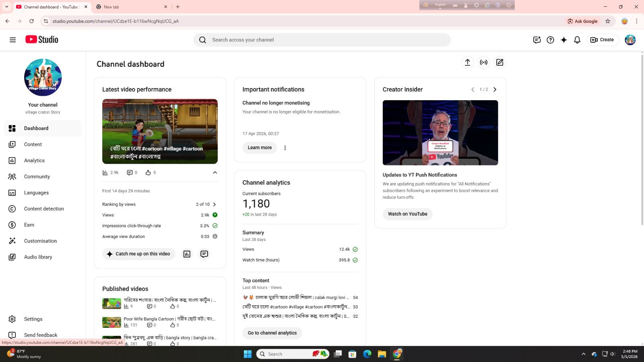644x362 pixels.
Task: Click the views up-arrow indicator for 2.9k
Action: pos(215,215)
